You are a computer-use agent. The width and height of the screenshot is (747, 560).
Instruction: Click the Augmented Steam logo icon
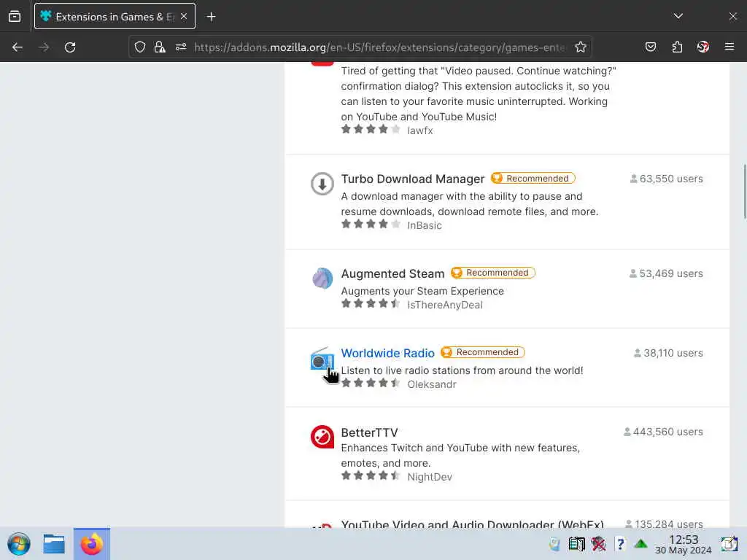click(322, 278)
